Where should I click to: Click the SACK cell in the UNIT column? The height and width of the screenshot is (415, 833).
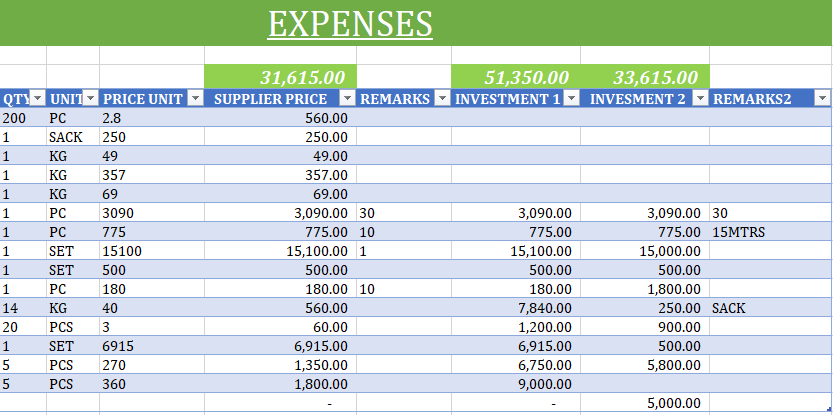click(x=66, y=137)
